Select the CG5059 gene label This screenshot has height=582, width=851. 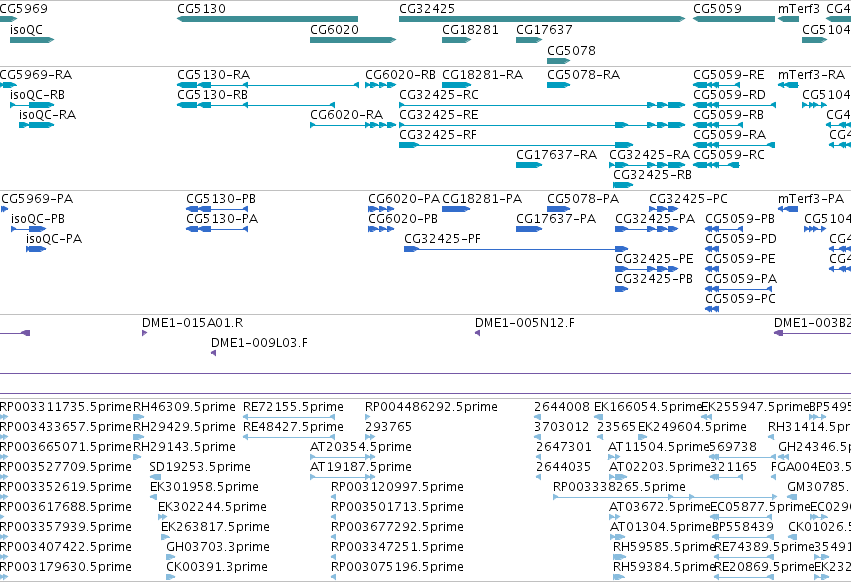[717, 9]
